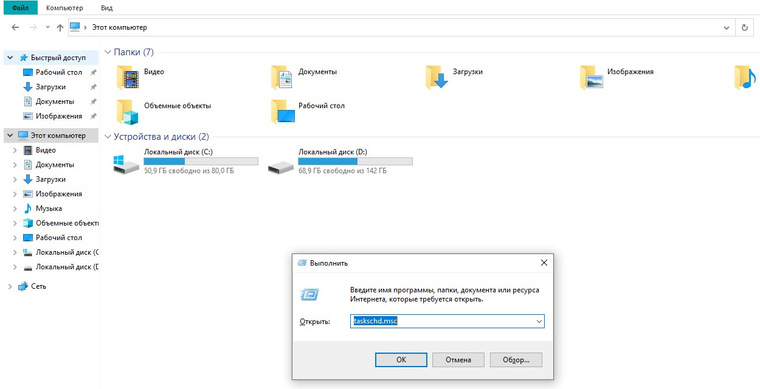Expand Документы under Этот компьютер

tap(15, 165)
